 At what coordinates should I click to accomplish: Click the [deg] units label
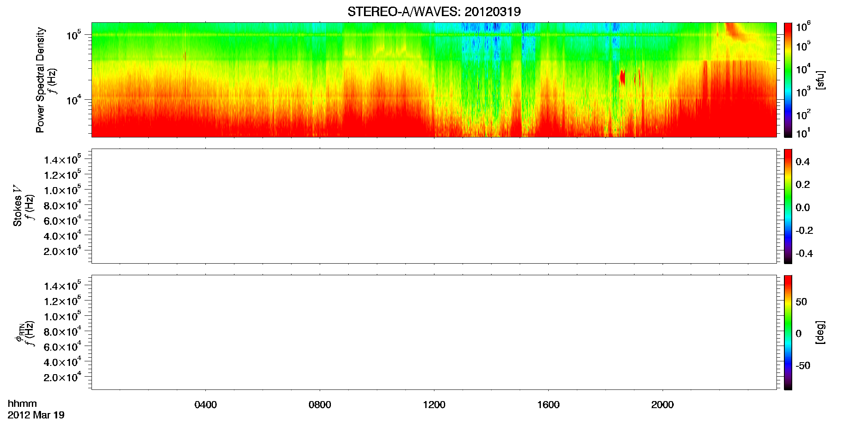820,332
